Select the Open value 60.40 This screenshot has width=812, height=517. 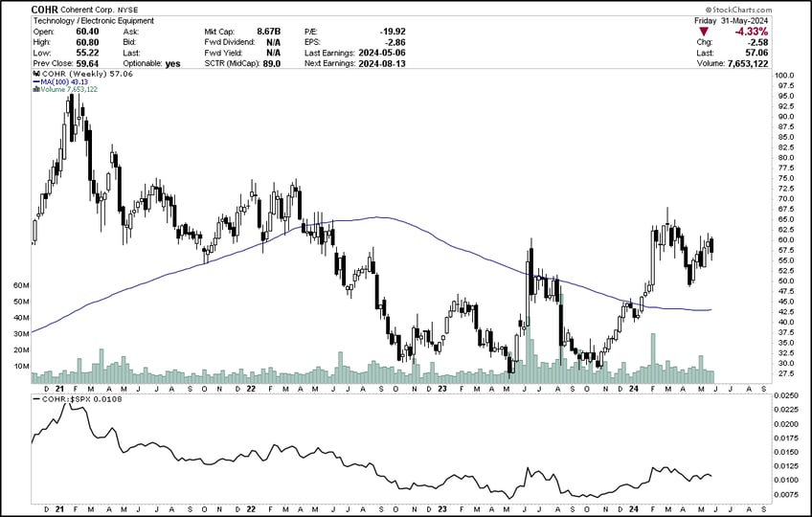point(87,32)
